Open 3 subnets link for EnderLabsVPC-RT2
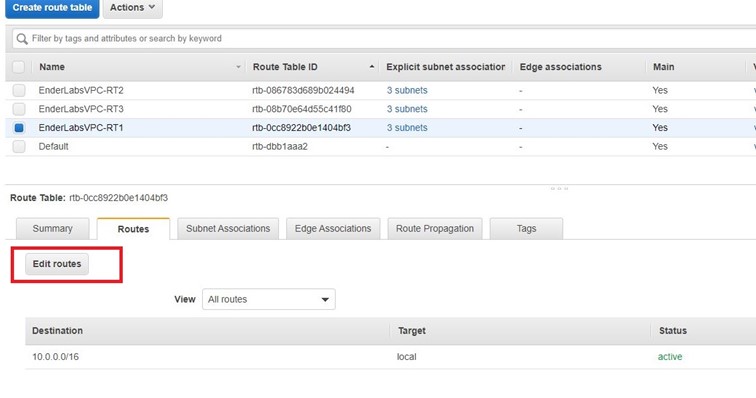This screenshot has width=756, height=398. (407, 90)
